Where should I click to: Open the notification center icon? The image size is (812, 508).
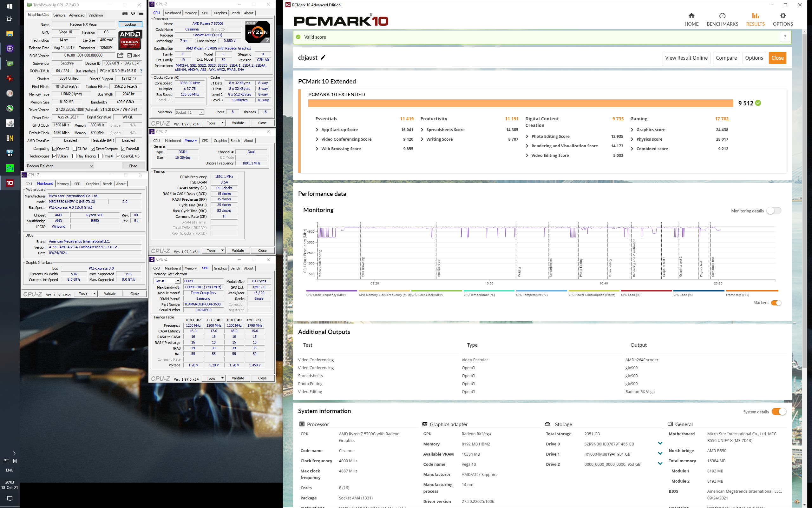point(10,498)
